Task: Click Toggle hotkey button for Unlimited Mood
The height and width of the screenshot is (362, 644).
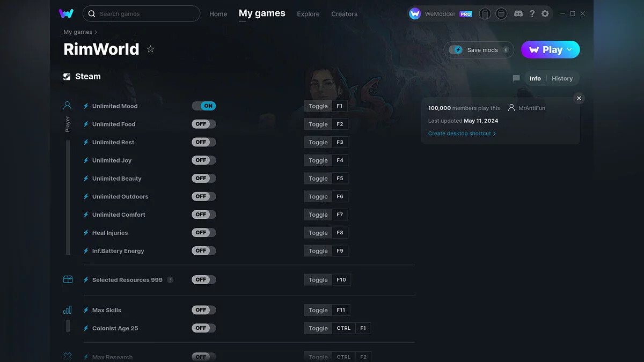Action: [x=318, y=106]
